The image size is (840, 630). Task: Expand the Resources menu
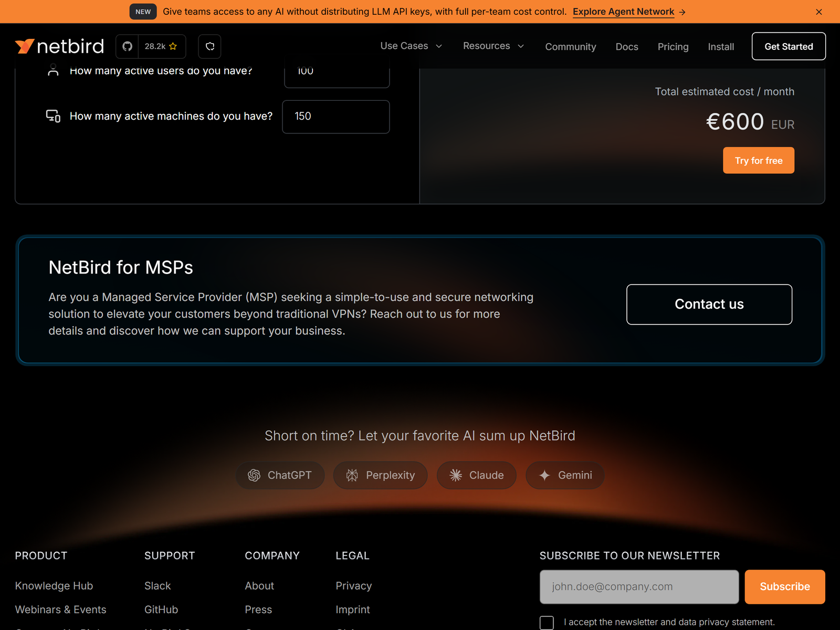pos(493,46)
